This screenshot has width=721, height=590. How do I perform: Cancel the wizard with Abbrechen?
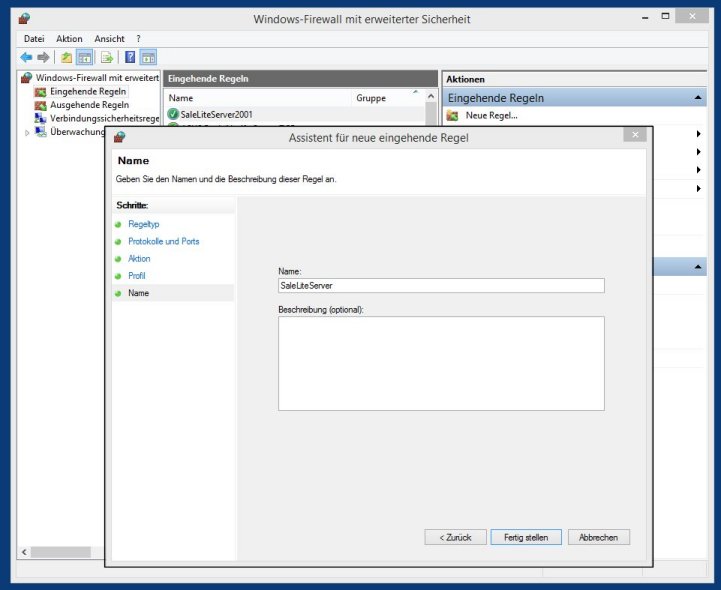pos(599,537)
